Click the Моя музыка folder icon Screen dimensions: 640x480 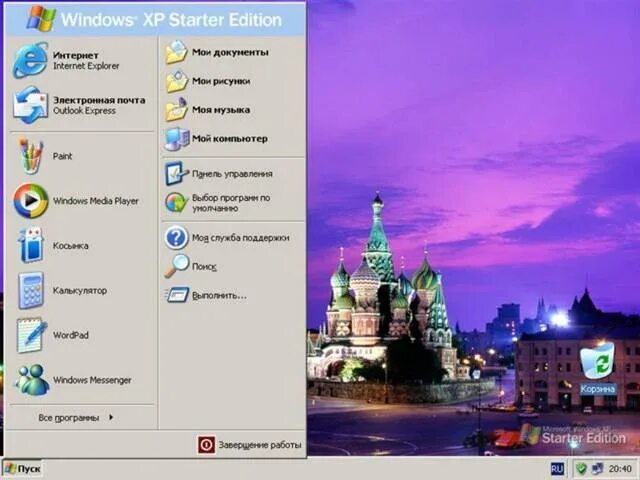click(176, 110)
